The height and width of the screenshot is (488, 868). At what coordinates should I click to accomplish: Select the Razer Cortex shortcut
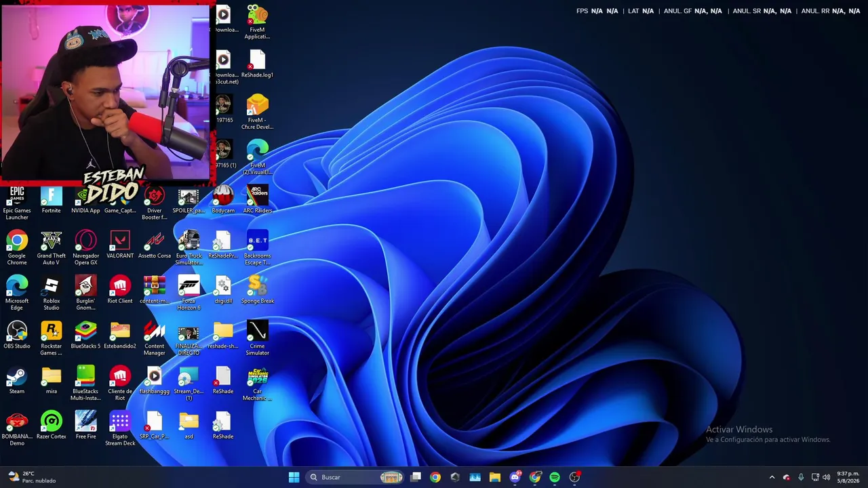pos(51,426)
